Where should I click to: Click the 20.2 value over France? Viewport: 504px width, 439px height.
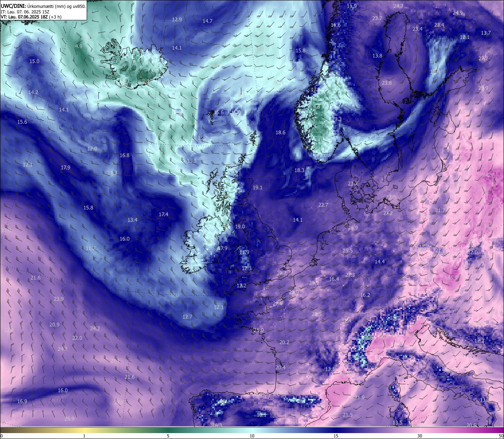pyautogui.click(x=284, y=342)
